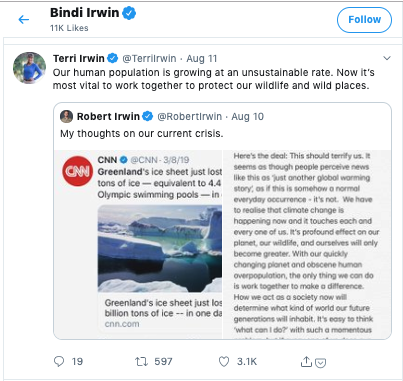Go back using the left arrow

pos(24,20)
